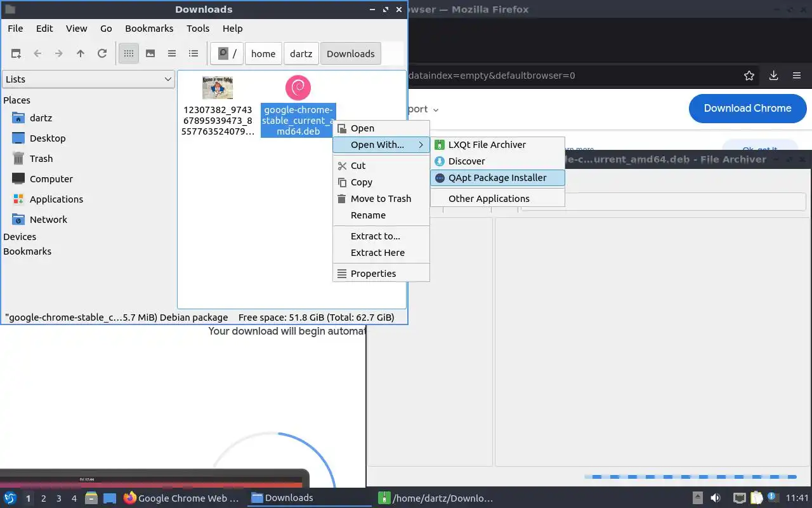The width and height of the screenshot is (812, 508).
Task: Switch to thumbnail view in file manager toolbar
Action: click(150, 54)
